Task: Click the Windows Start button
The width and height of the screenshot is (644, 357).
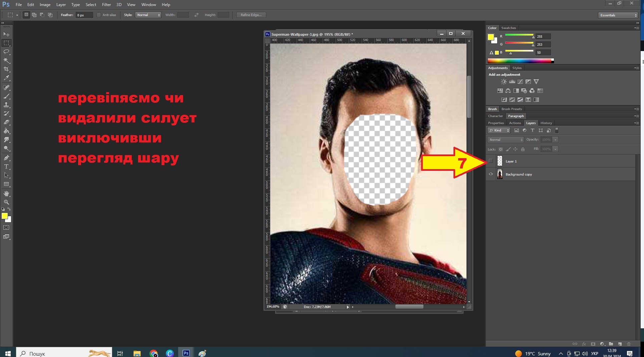Action: (x=8, y=353)
